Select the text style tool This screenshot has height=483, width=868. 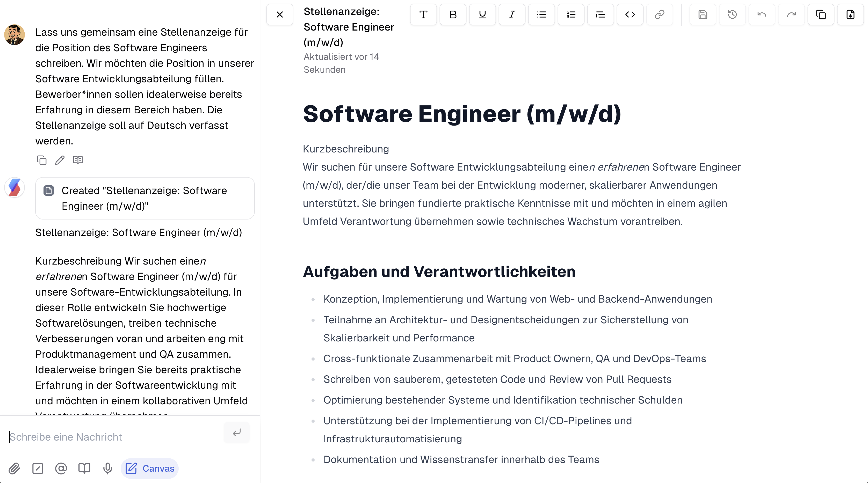[x=424, y=14]
